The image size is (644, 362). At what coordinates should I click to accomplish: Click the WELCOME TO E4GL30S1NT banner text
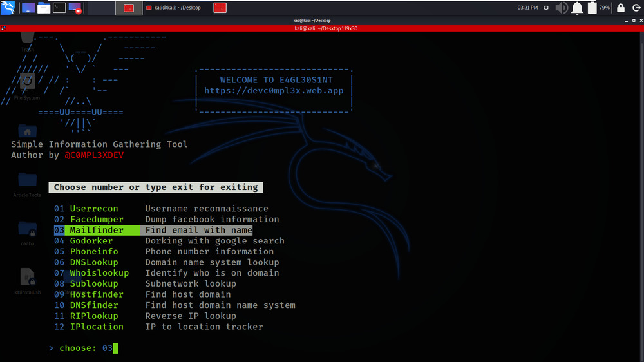tap(276, 80)
